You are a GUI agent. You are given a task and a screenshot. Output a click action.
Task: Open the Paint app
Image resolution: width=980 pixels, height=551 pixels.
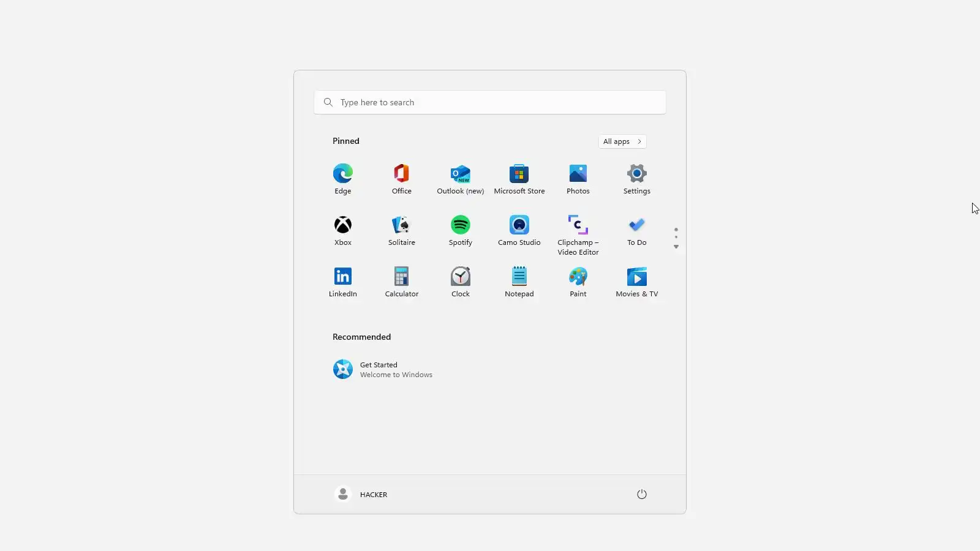(578, 282)
